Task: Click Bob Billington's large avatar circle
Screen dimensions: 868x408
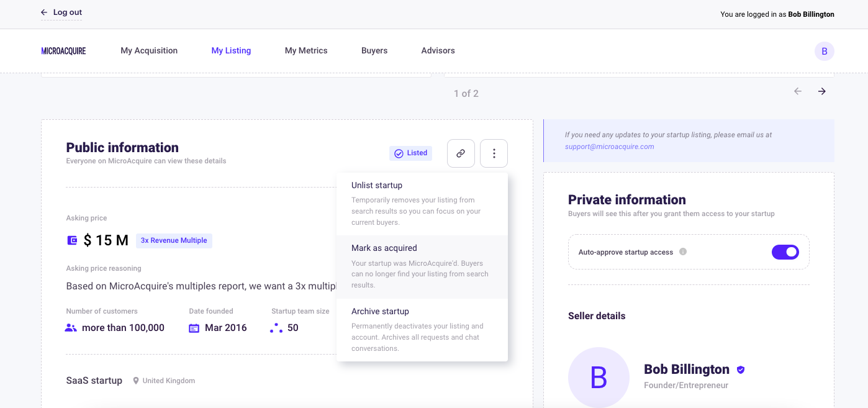Action: [x=599, y=377]
